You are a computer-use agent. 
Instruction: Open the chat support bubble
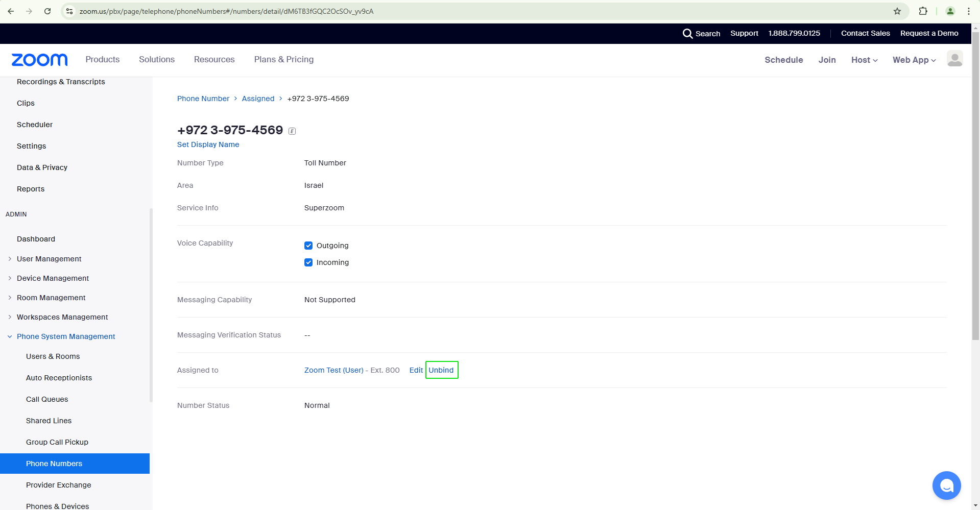click(946, 485)
